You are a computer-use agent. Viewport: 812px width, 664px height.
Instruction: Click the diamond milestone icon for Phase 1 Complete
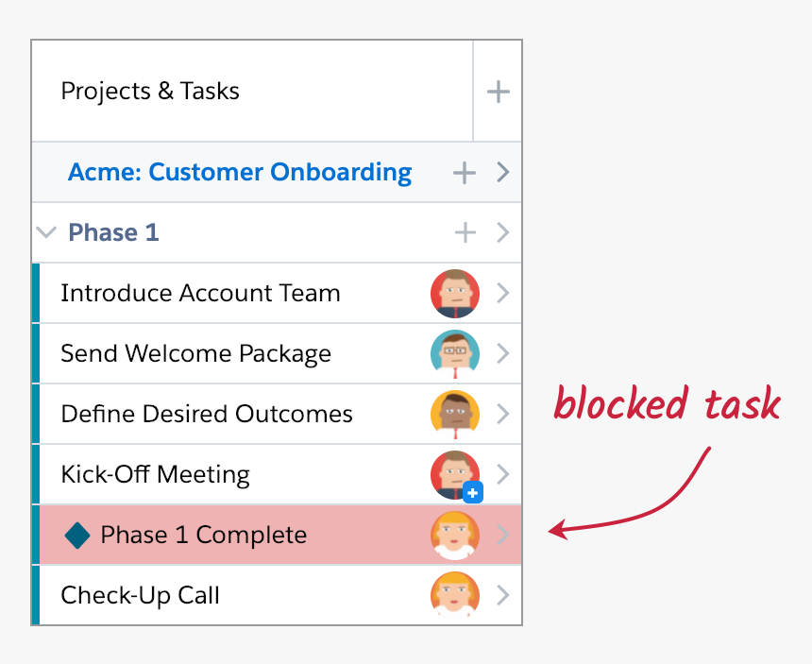pos(77,536)
